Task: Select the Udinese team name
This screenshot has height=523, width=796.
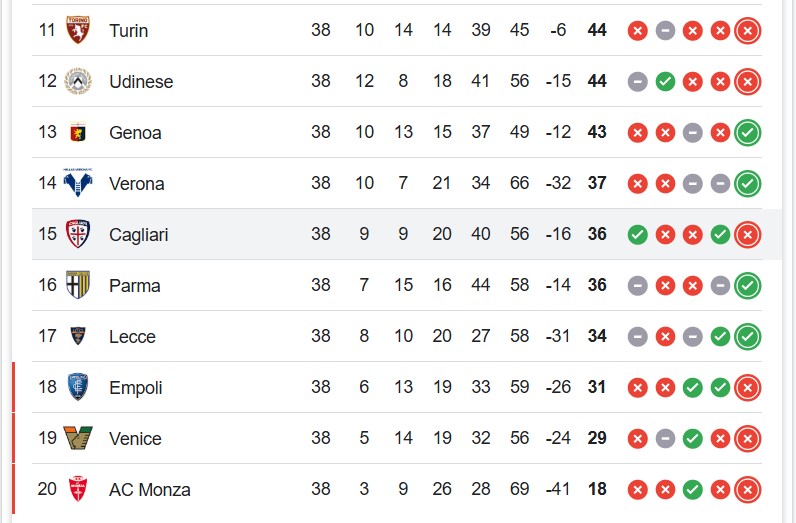Action: click(x=141, y=81)
